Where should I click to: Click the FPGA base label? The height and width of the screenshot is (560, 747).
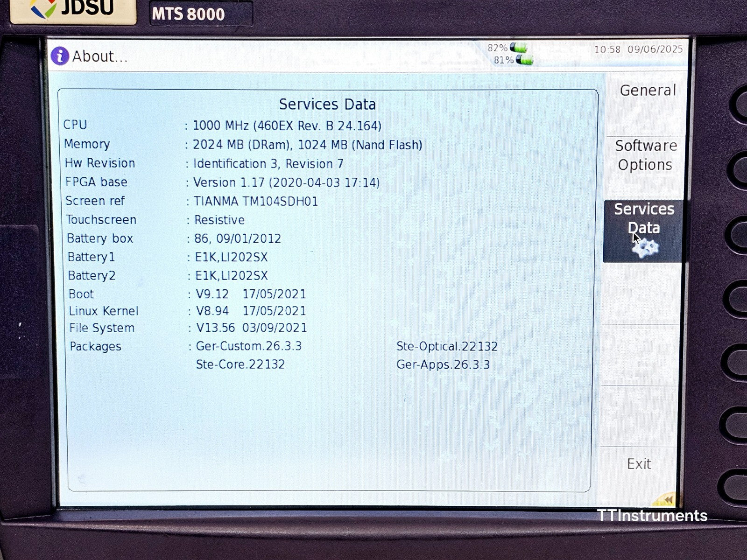point(96,182)
